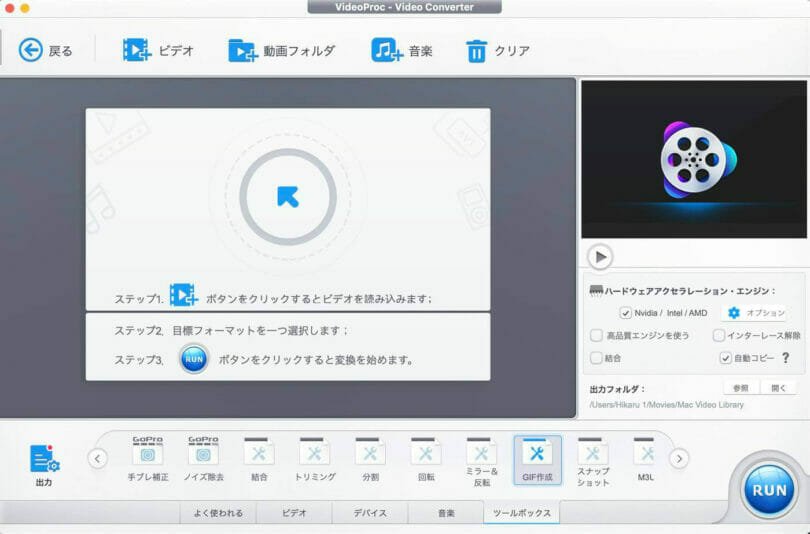Enable インターレース解除 checkbox
810x534 pixels.
pyautogui.click(x=718, y=335)
